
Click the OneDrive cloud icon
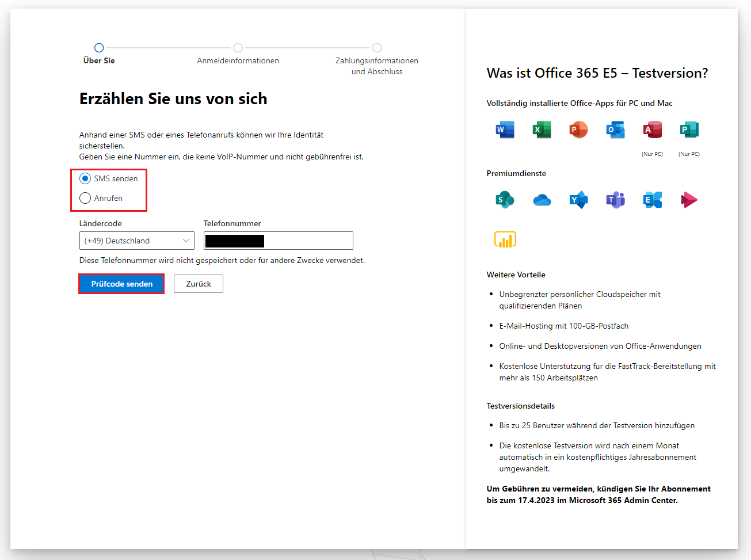click(x=542, y=200)
